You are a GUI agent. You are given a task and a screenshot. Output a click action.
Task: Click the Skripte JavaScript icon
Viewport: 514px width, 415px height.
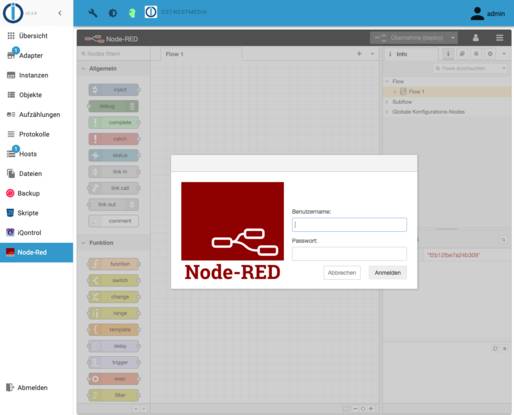(x=10, y=213)
